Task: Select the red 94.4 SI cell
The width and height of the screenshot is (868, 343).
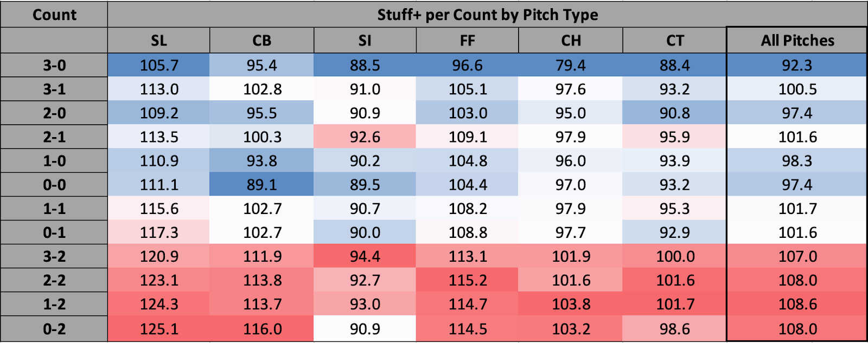Action: [x=365, y=256]
